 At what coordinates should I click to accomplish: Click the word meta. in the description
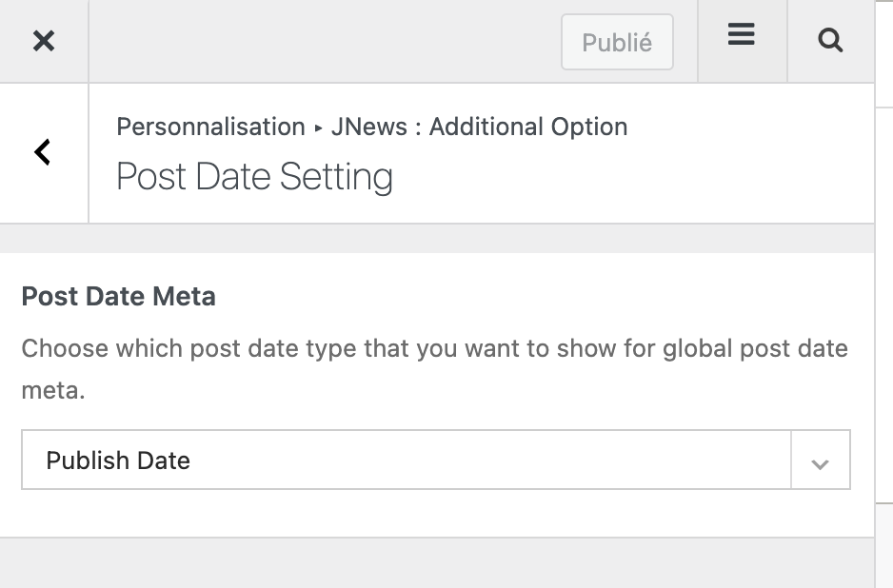point(53,390)
